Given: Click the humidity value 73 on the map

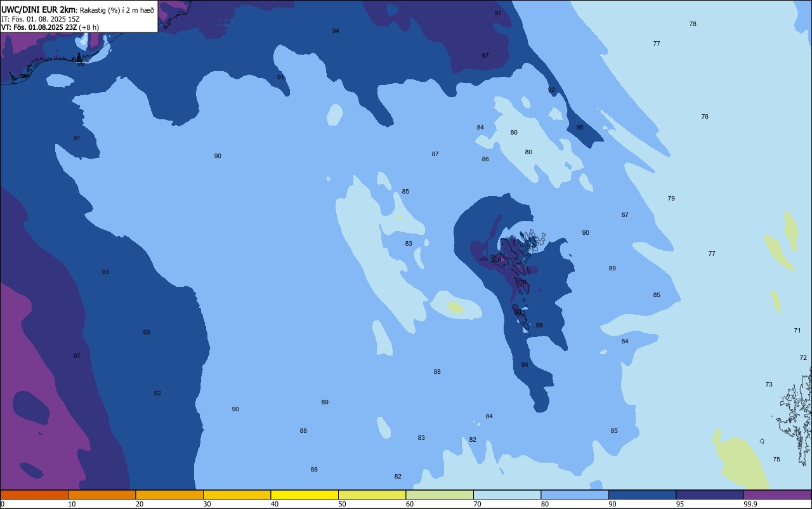Looking at the screenshot, I should pyautogui.click(x=769, y=385).
